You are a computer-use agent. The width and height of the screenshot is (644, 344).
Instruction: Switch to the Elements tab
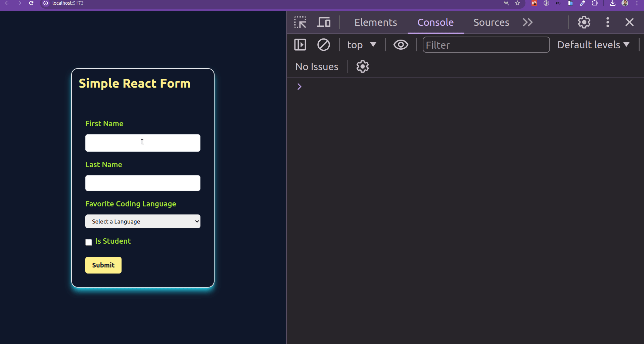pos(376,22)
